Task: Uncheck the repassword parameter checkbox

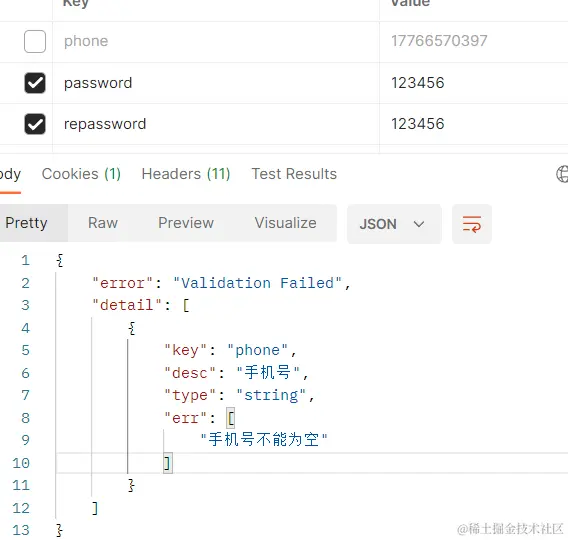Action: (35, 124)
